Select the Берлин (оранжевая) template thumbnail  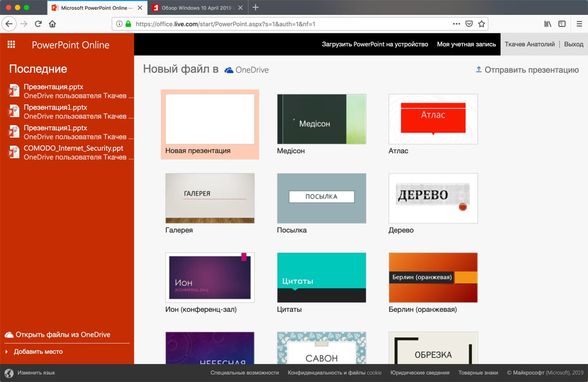coord(433,277)
